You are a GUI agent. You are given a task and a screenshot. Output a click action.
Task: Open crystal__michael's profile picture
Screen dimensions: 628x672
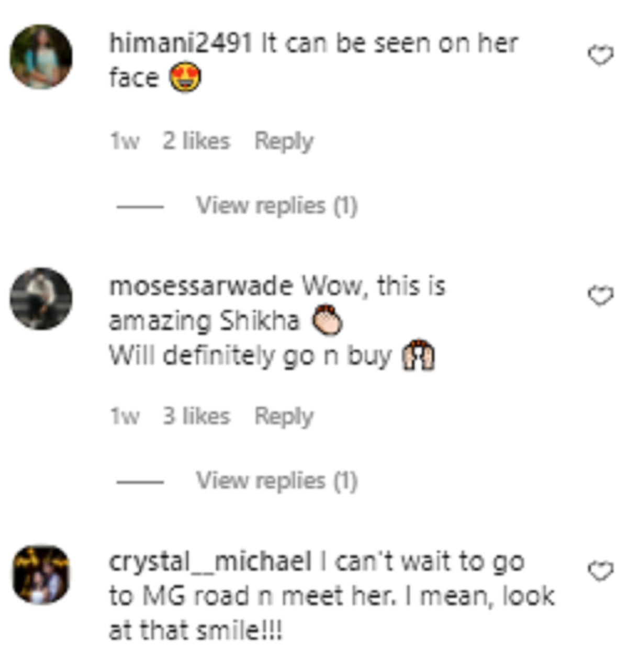(x=41, y=575)
